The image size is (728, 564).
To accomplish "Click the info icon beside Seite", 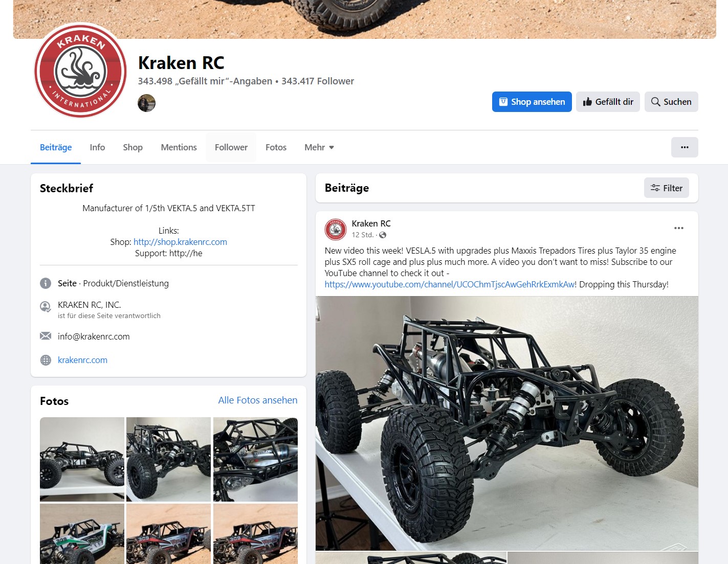I will [46, 283].
